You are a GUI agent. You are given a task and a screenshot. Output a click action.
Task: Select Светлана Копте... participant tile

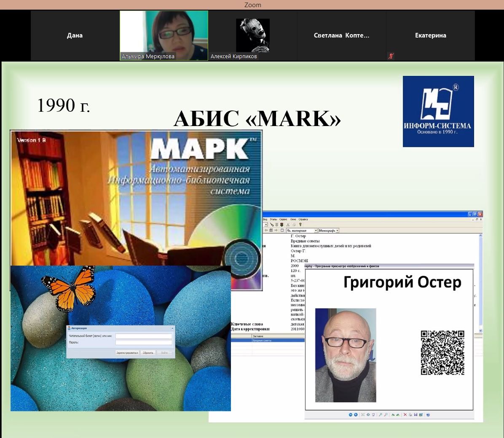click(x=341, y=35)
